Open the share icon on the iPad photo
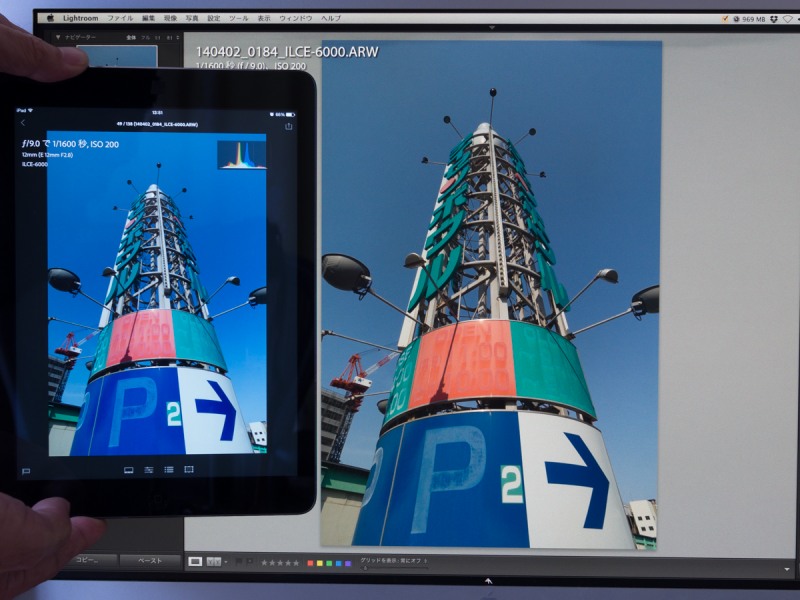The width and height of the screenshot is (800, 600). point(288,126)
